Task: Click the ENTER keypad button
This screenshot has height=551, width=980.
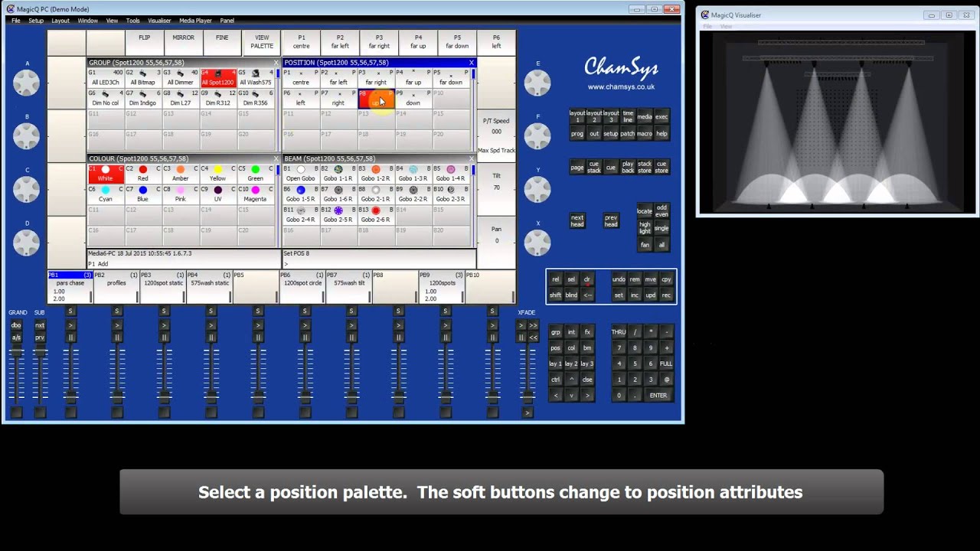Action: pos(658,396)
